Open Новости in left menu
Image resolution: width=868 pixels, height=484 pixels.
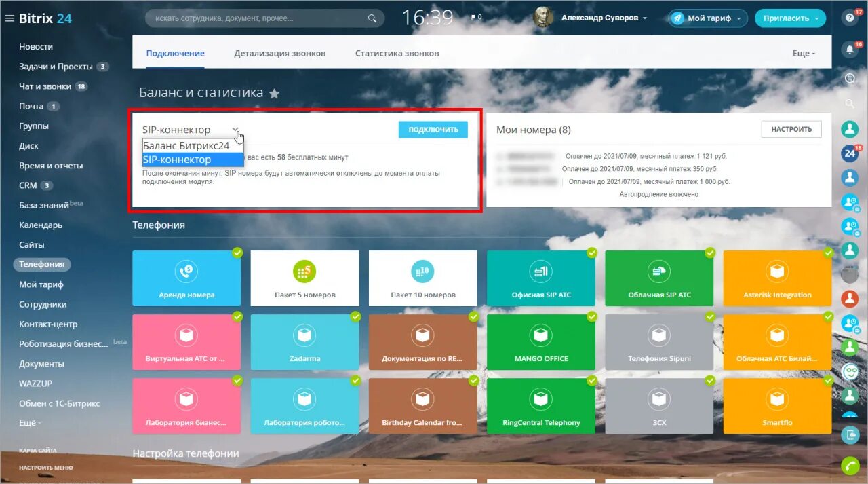(x=36, y=47)
